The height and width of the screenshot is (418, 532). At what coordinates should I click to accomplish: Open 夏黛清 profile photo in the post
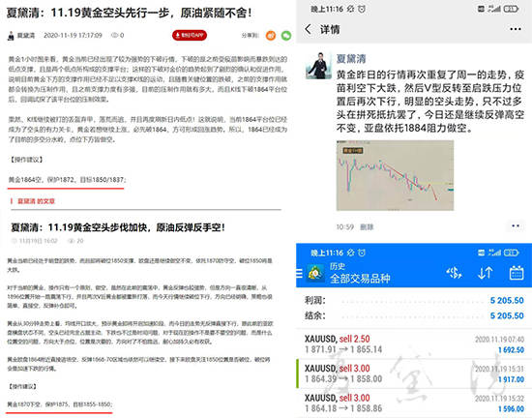[x=318, y=66]
